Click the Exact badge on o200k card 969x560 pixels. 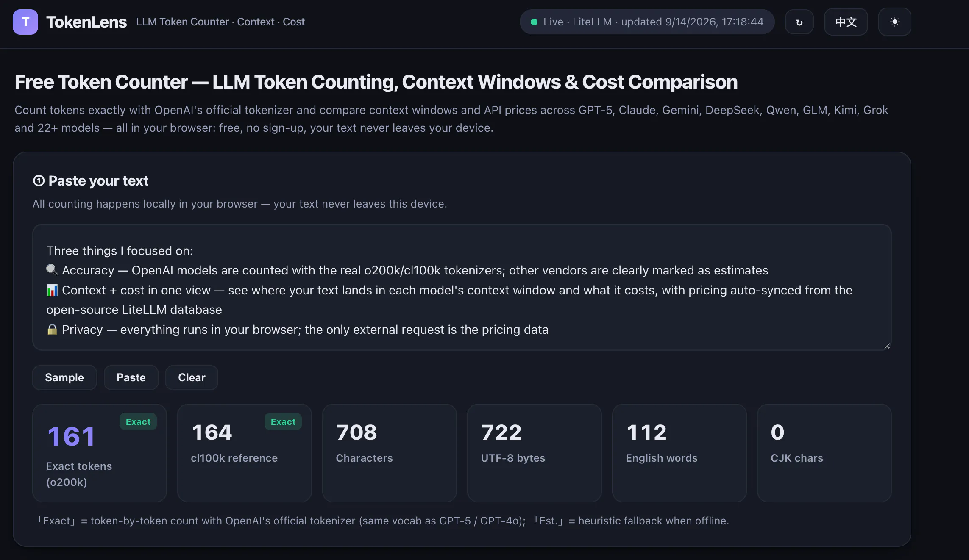tap(138, 422)
